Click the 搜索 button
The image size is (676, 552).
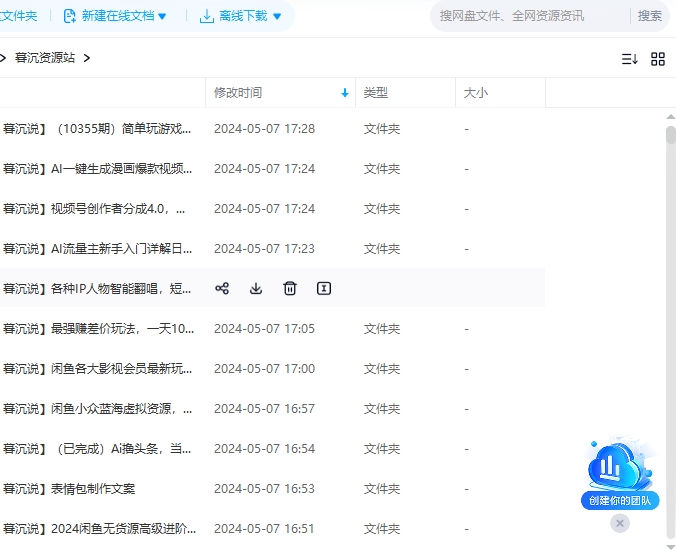click(x=650, y=16)
